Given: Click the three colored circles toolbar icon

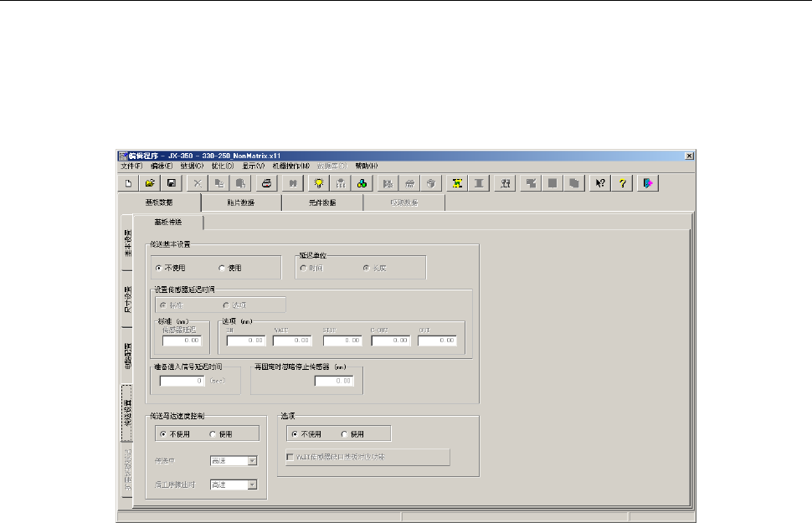Looking at the screenshot, I should tap(362, 183).
